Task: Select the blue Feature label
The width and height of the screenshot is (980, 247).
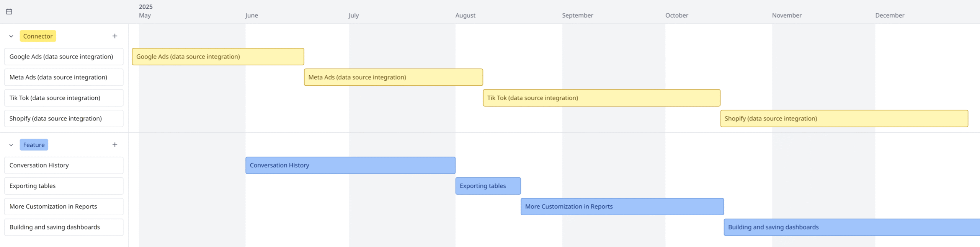Action: tap(34, 145)
